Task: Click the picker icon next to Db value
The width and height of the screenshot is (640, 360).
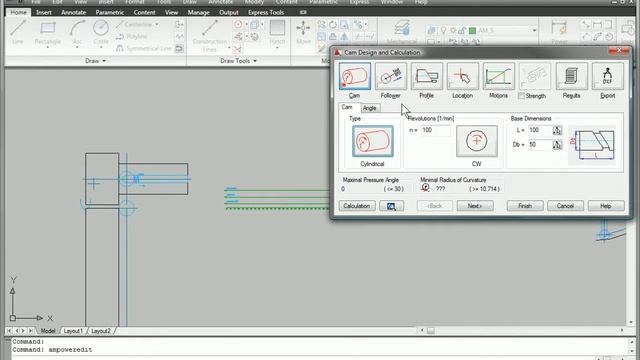Action: pos(557,144)
